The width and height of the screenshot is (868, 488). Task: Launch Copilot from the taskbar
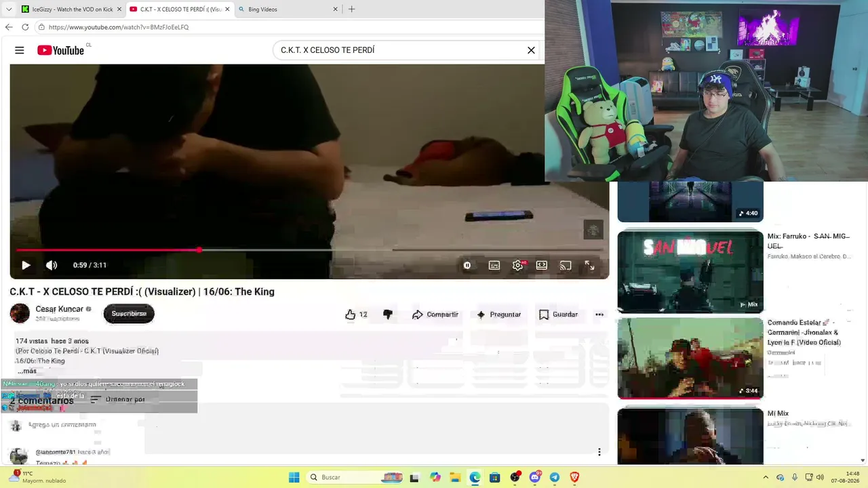tap(435, 477)
